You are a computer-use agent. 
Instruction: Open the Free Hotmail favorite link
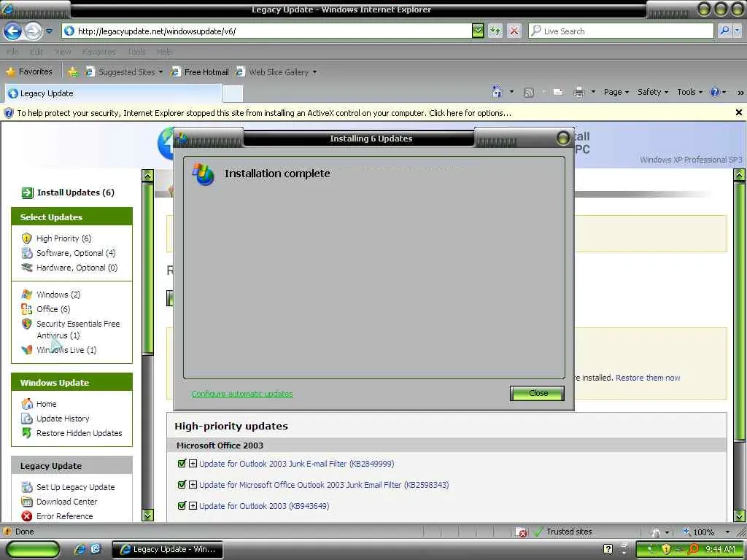[x=200, y=72]
